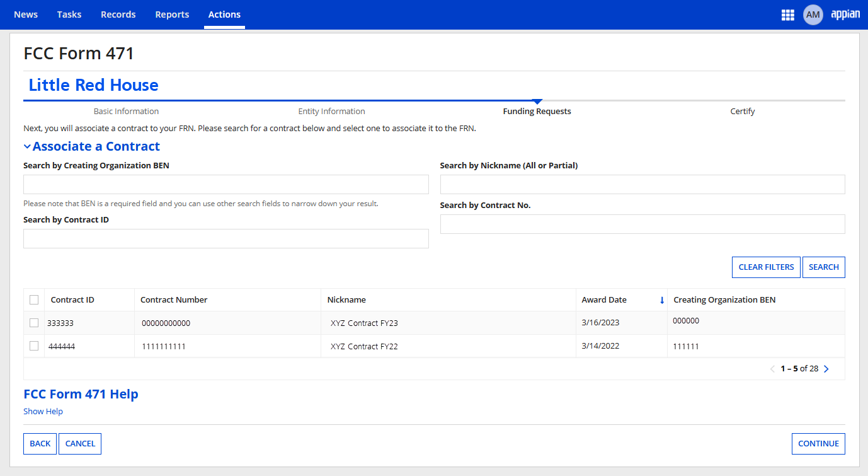The width and height of the screenshot is (868, 476).
Task: Click the Continue button
Action: 818,444
